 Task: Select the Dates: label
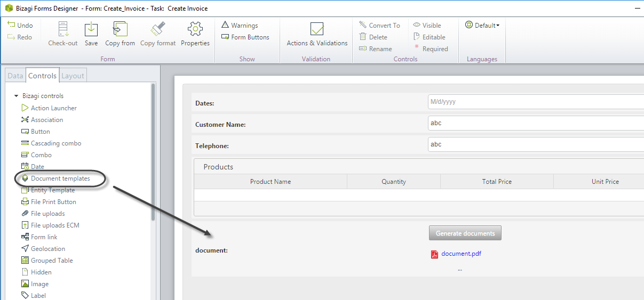205,103
